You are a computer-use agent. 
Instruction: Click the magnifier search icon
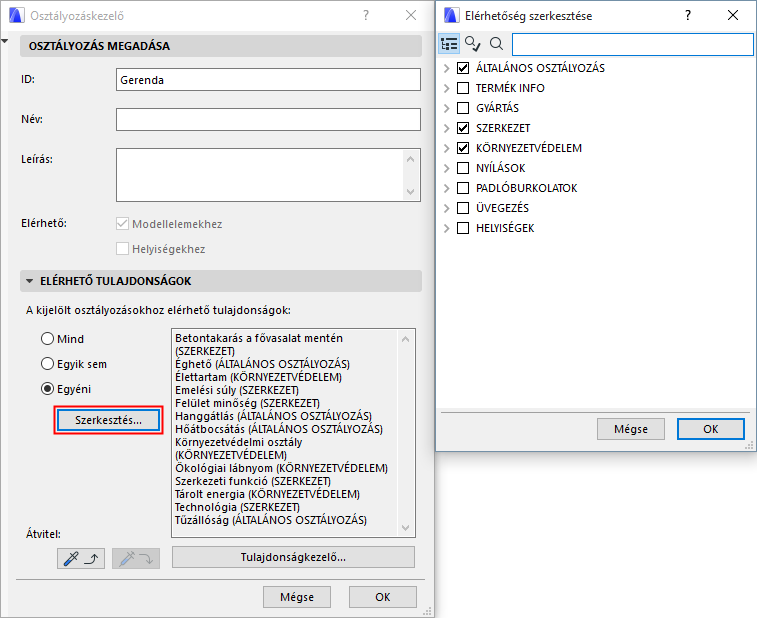click(x=496, y=44)
